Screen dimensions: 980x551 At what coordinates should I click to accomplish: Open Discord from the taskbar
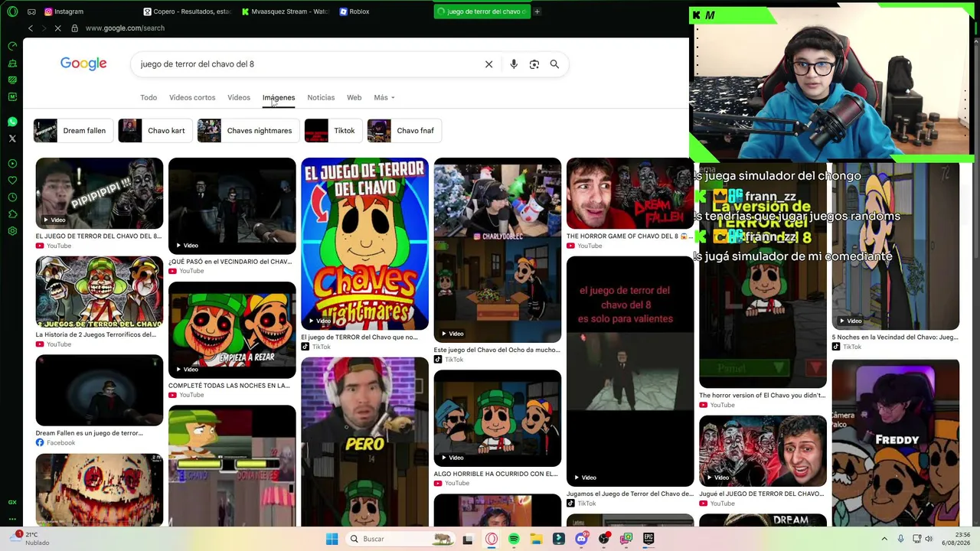(581, 539)
